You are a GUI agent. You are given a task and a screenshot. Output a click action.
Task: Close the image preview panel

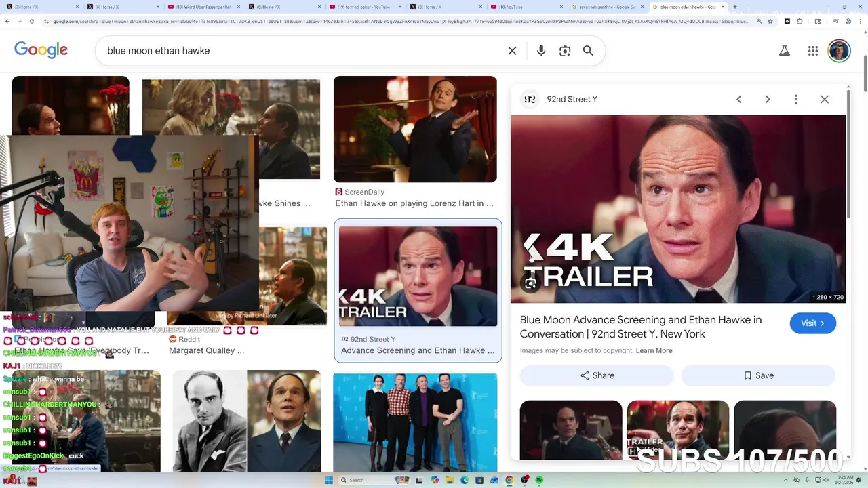825,99
